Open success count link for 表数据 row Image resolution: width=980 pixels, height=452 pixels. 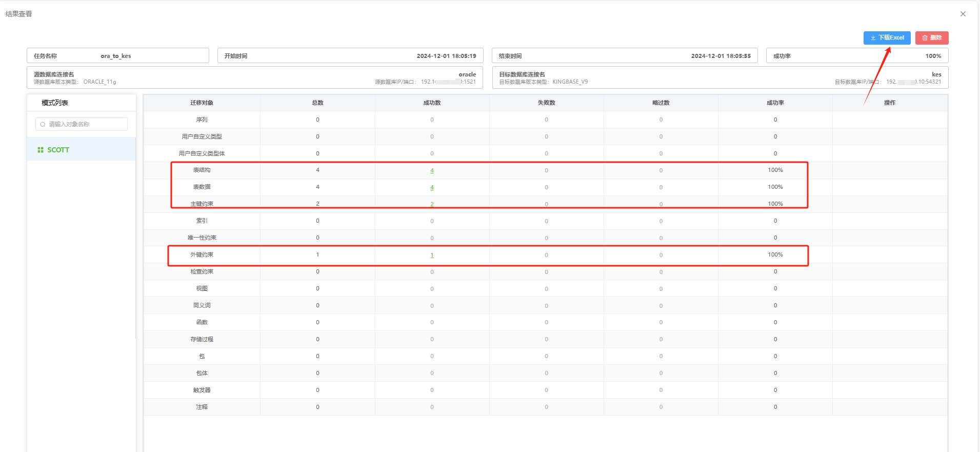[432, 187]
